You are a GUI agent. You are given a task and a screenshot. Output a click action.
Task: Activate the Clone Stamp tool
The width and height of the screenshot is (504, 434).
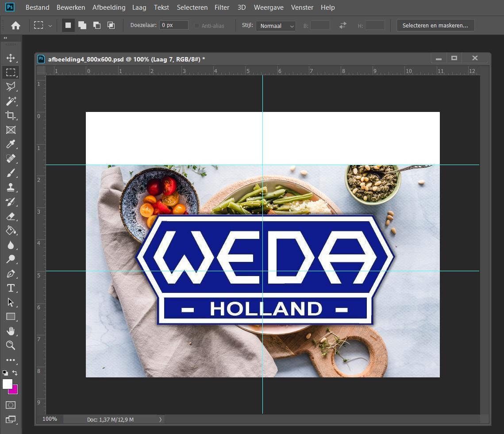pyautogui.click(x=11, y=188)
